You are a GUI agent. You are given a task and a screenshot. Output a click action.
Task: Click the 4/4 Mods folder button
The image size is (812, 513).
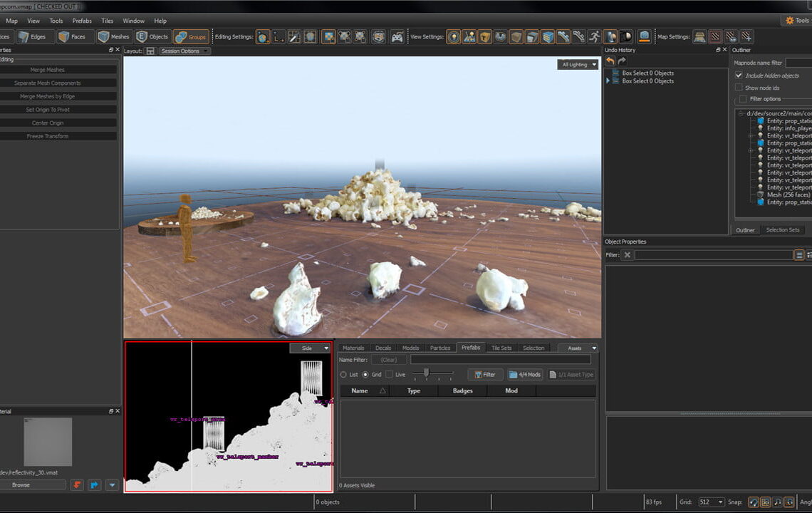(525, 375)
